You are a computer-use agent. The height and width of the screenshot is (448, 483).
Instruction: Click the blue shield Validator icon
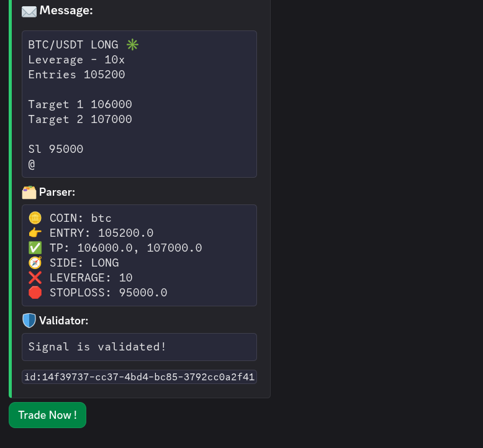(x=29, y=321)
